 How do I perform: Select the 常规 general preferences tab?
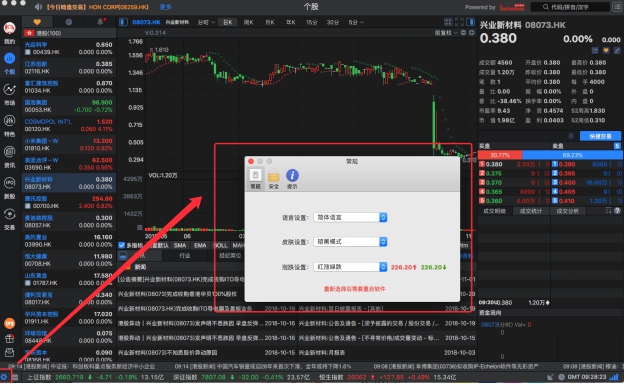pos(255,179)
